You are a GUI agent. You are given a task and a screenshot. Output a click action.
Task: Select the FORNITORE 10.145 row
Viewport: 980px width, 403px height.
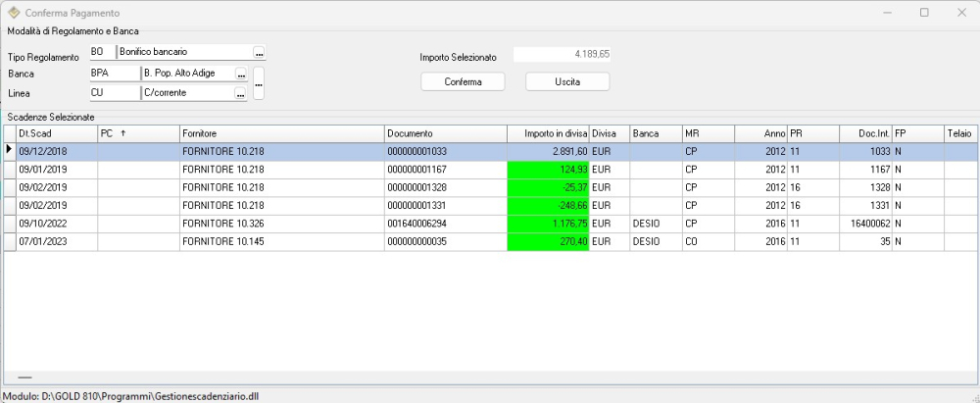click(281, 240)
